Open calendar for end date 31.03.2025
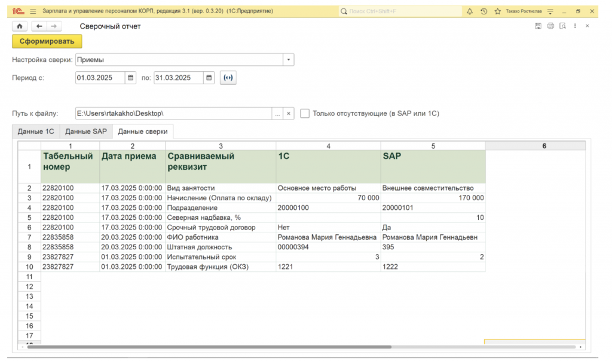 point(209,78)
